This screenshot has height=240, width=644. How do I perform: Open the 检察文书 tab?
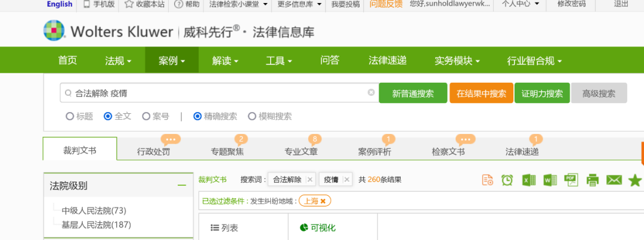[x=448, y=151]
